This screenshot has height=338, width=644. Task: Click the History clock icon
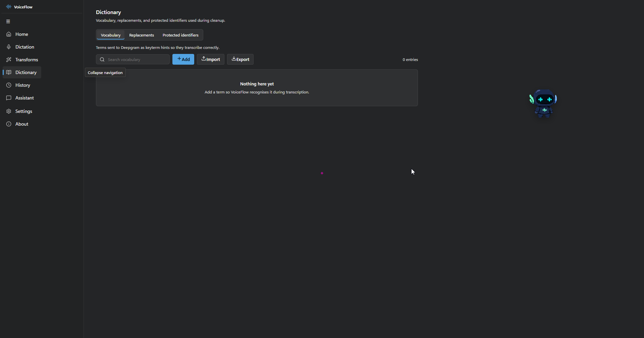(x=9, y=85)
